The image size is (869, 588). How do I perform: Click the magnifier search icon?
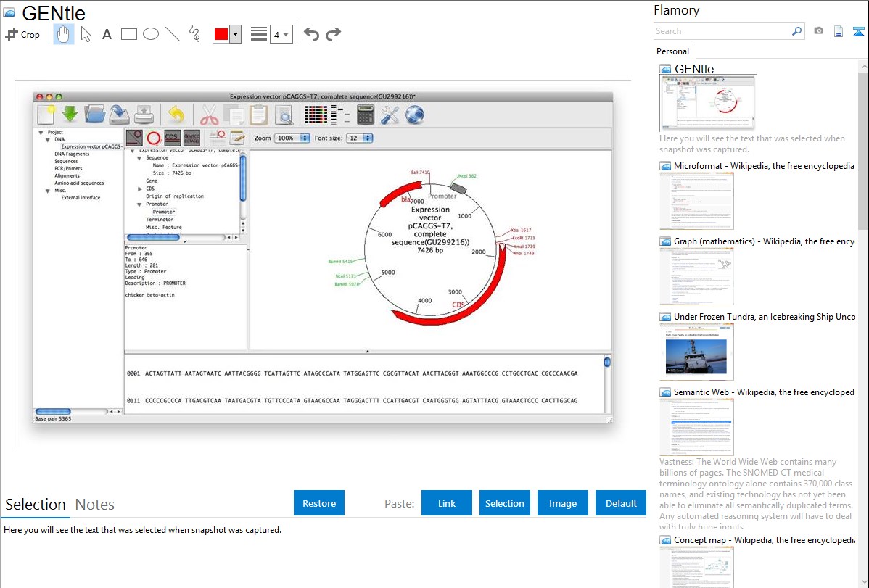click(x=797, y=31)
